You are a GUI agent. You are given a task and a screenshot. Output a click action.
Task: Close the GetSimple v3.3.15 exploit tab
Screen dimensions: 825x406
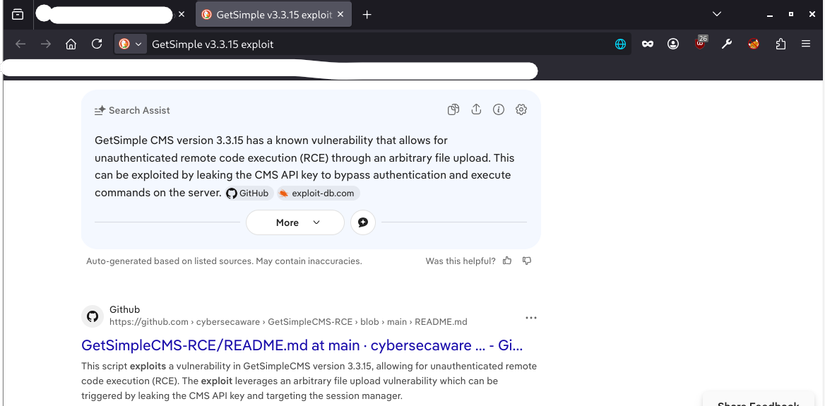tap(340, 14)
